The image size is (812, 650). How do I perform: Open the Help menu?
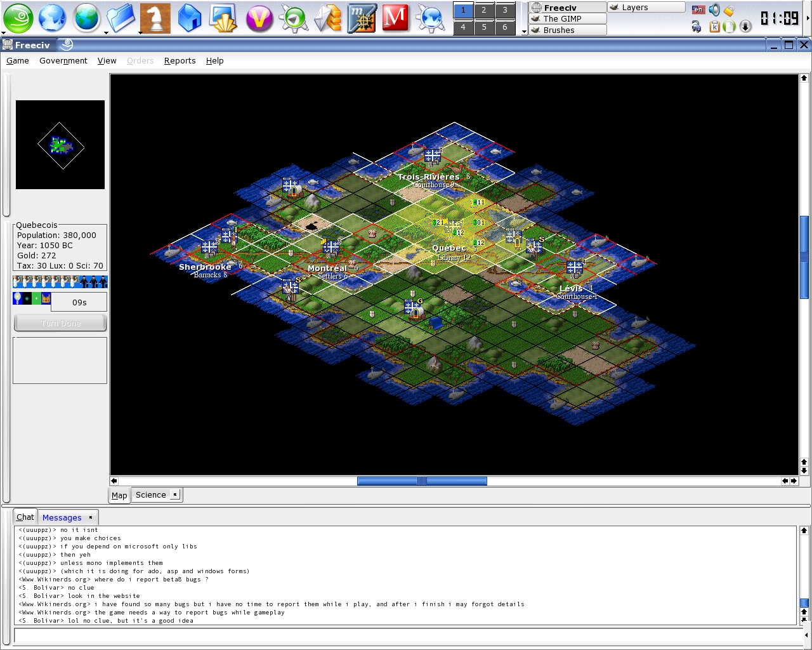point(214,61)
